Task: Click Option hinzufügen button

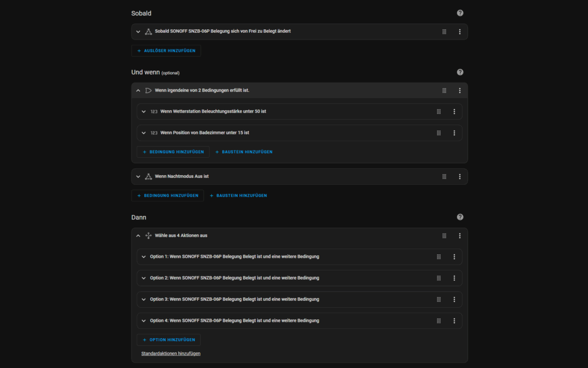Action: click(x=169, y=340)
